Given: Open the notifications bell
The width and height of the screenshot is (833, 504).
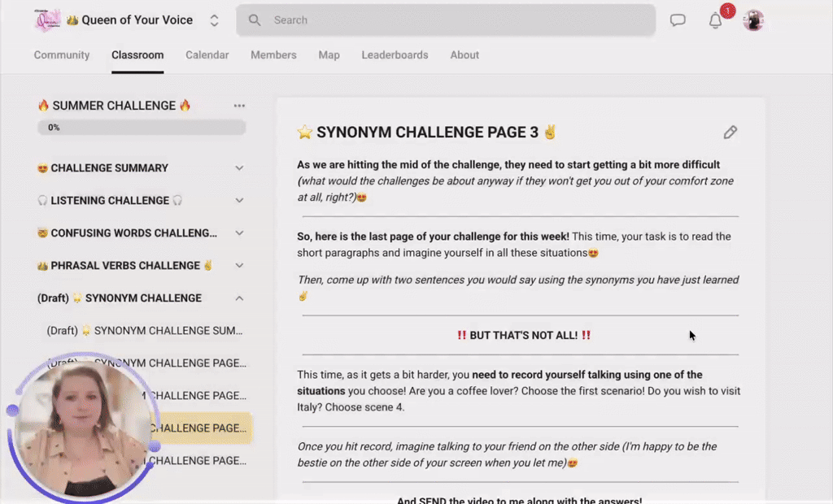Looking at the screenshot, I should click(716, 20).
